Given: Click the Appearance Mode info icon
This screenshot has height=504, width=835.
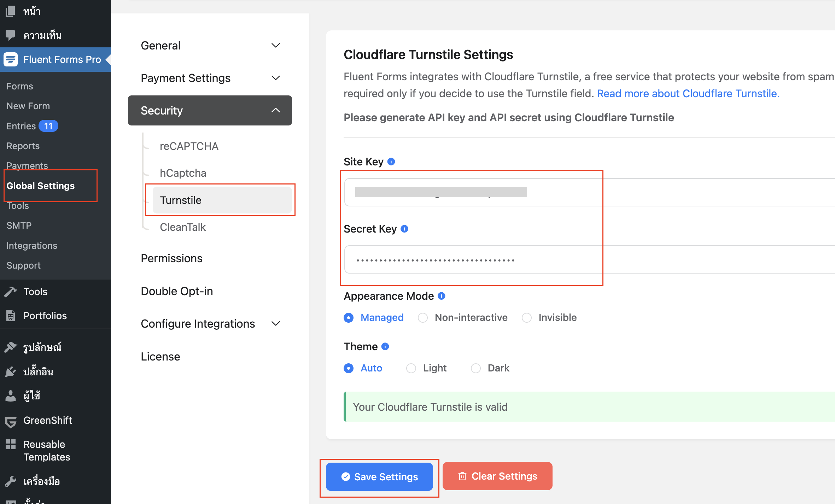Looking at the screenshot, I should [442, 296].
